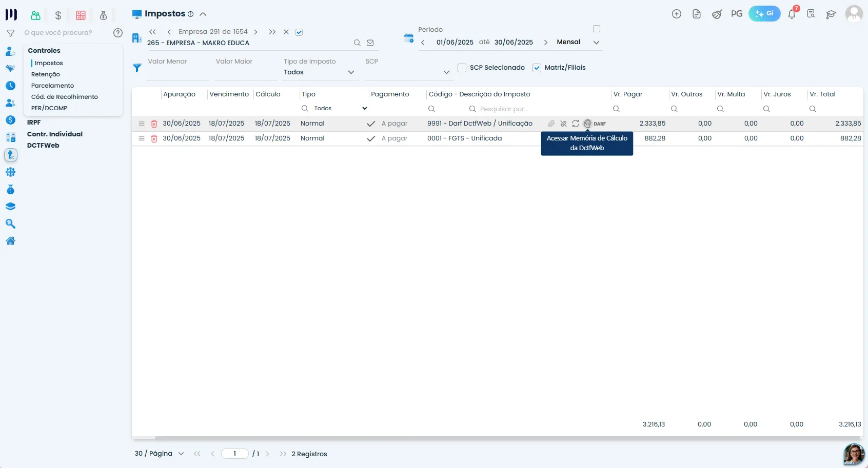Open the SCP dropdown
Image resolution: width=868 pixels, height=468 pixels.
pos(409,72)
